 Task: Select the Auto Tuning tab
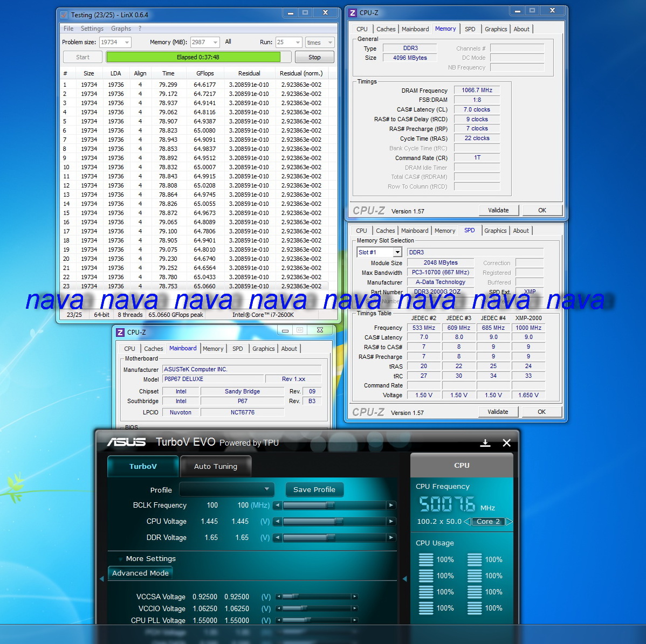pos(216,467)
